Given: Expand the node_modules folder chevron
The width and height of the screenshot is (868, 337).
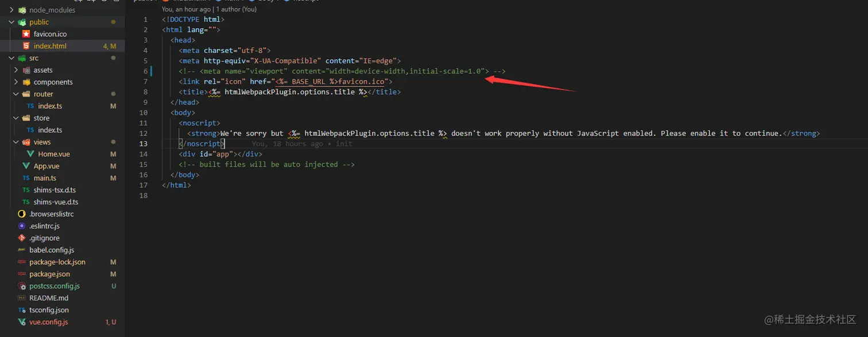Looking at the screenshot, I should (11, 10).
